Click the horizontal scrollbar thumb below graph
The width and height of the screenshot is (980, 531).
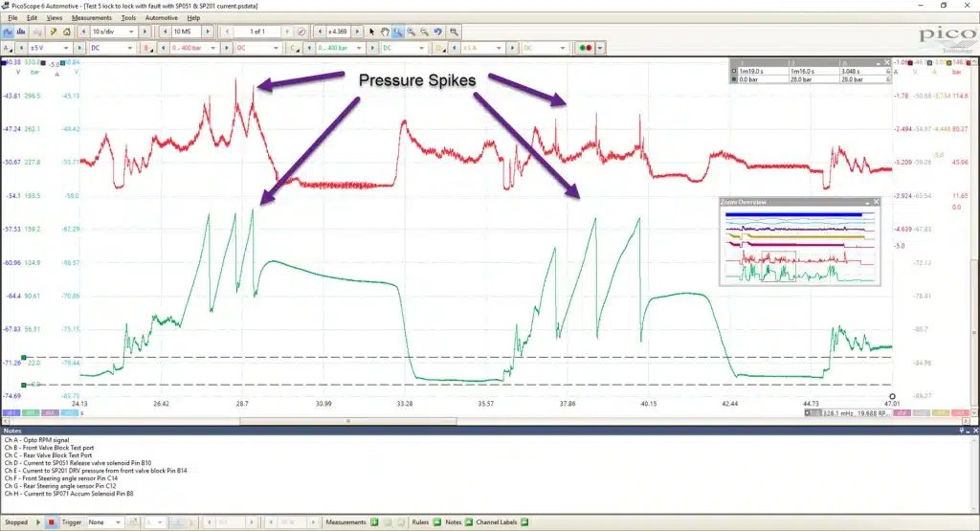coord(348,421)
